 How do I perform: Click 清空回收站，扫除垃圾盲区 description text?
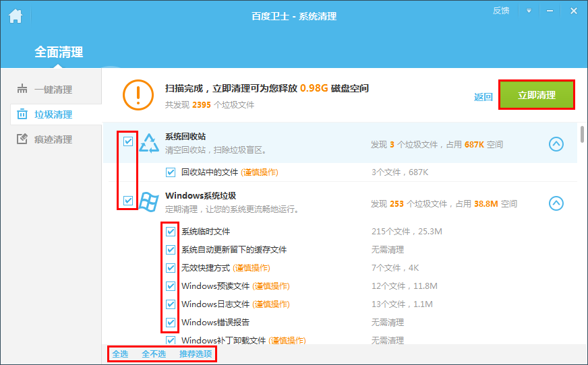(x=216, y=150)
